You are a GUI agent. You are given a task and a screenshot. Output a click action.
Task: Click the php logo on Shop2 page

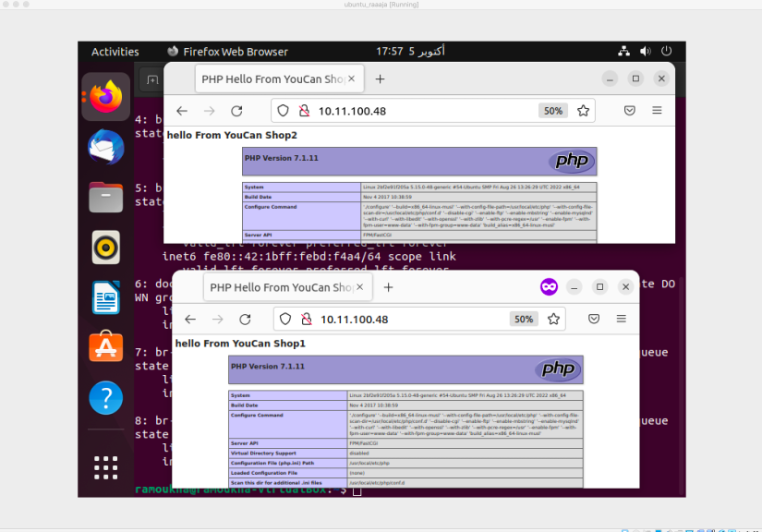[x=572, y=161]
